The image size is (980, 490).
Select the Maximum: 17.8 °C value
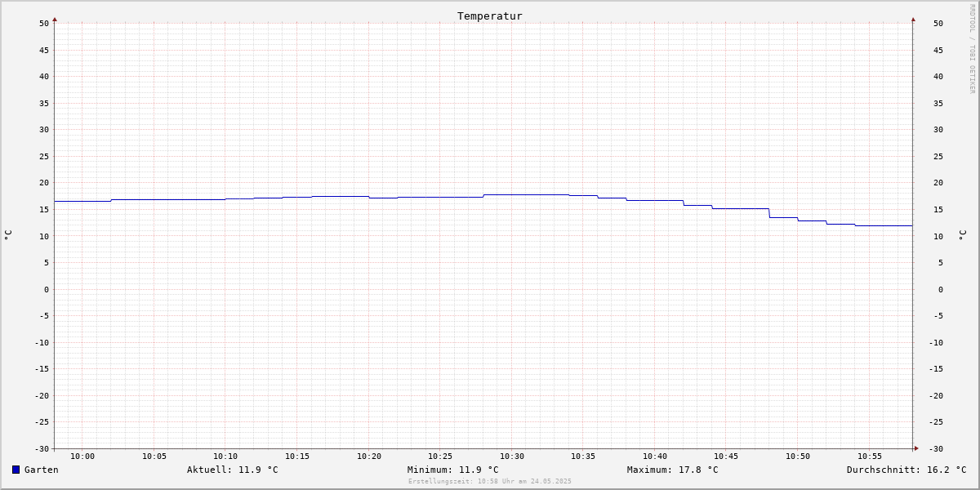coord(673,470)
